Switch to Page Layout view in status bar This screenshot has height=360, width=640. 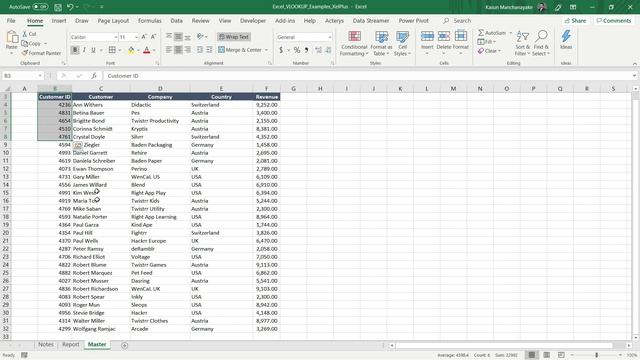(547, 355)
